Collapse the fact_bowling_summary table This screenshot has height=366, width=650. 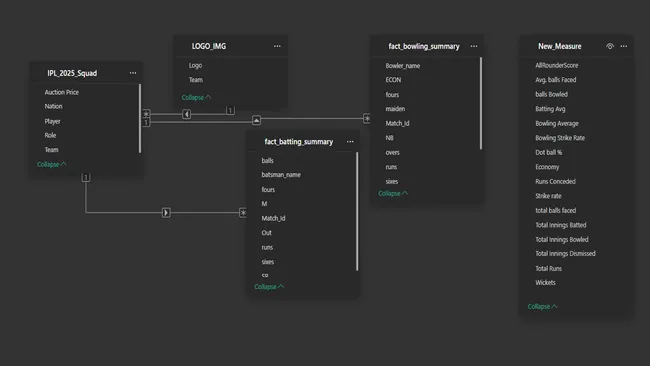click(x=393, y=193)
